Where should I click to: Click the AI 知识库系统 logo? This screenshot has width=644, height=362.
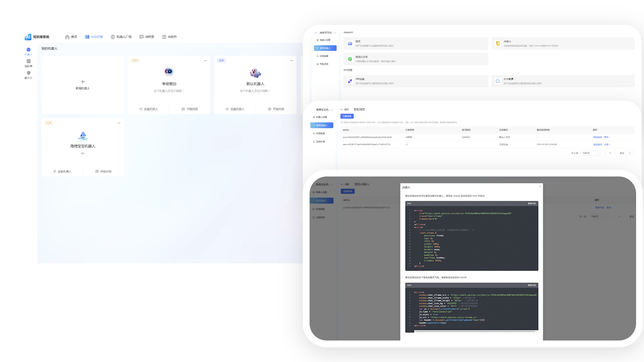[x=37, y=37]
